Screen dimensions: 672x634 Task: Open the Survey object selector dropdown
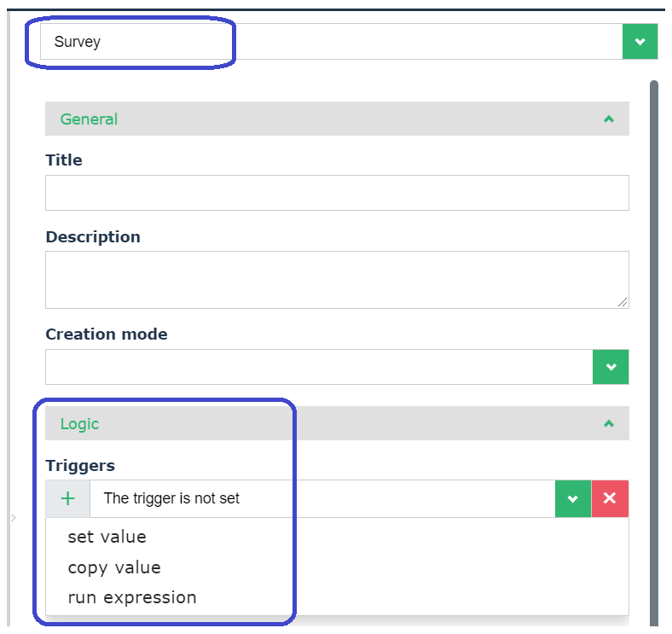(x=331, y=41)
